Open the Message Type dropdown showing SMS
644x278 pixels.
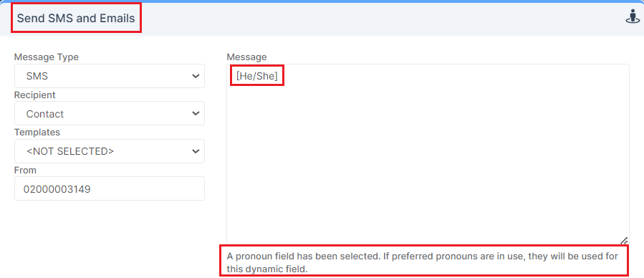click(110, 76)
